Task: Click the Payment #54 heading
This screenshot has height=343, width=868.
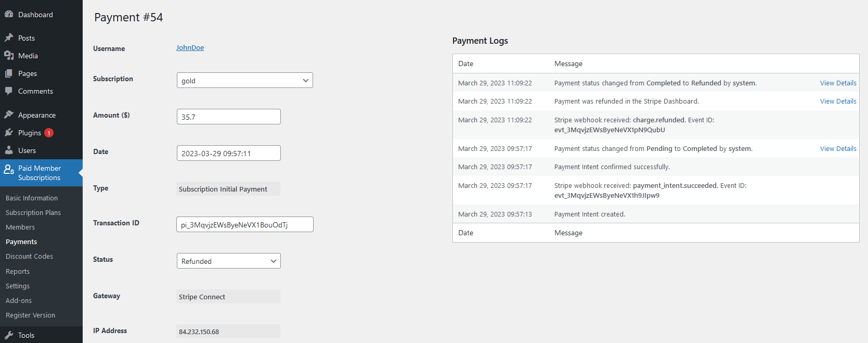Action: coord(128,17)
